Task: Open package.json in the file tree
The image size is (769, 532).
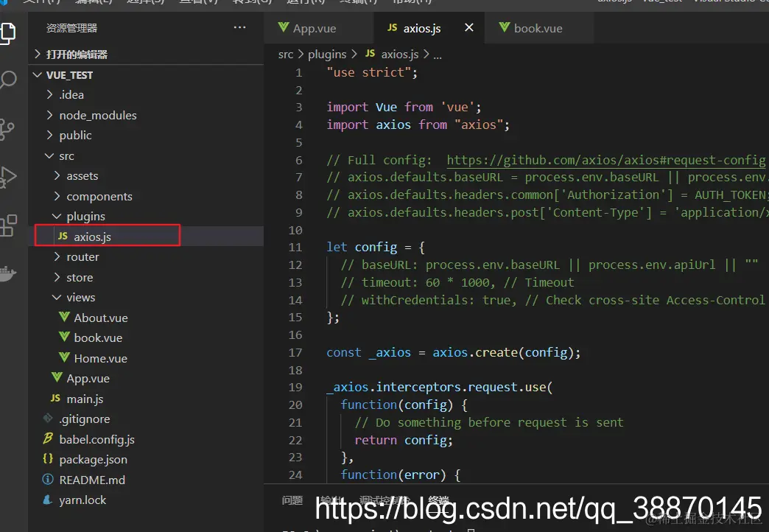Action: tap(147, 459)
